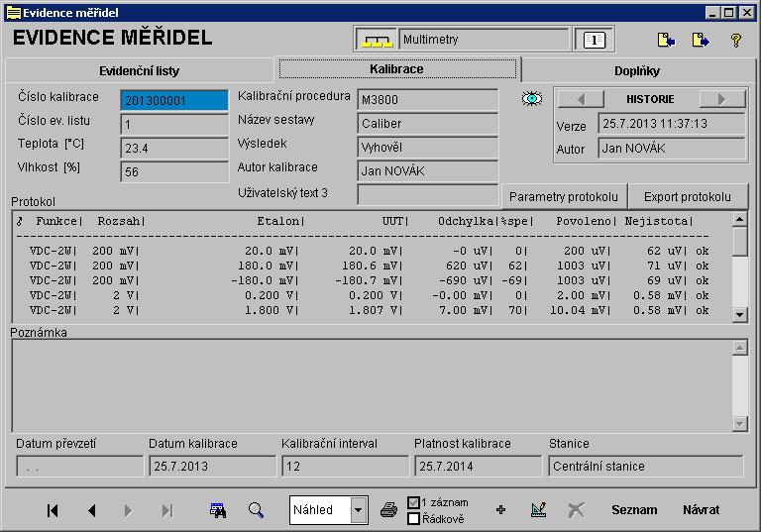Click the Export protokolu button

(688, 197)
